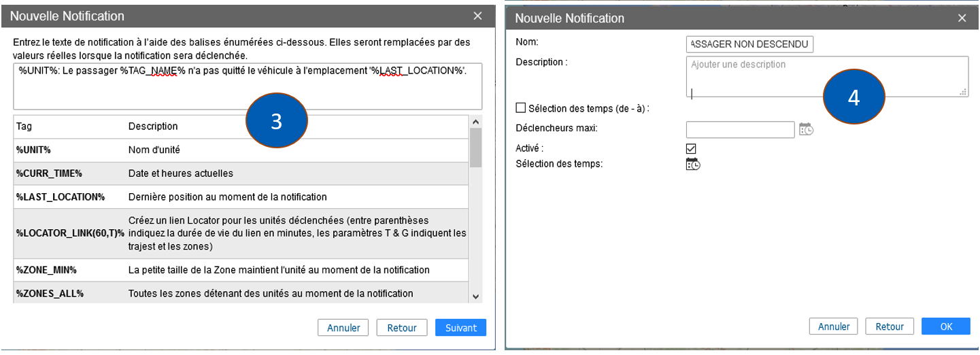Click the Nom input field
The image size is (980, 355).
749,44
